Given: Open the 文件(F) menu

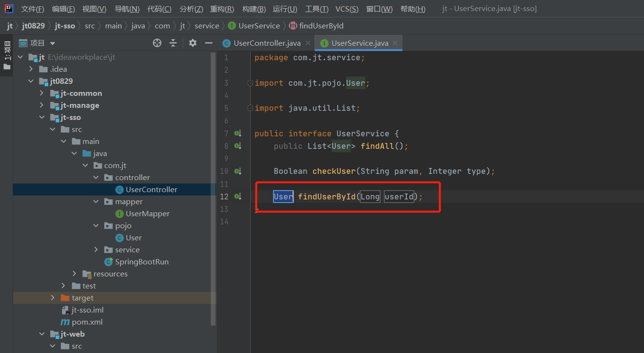Looking at the screenshot, I should 33,9.
